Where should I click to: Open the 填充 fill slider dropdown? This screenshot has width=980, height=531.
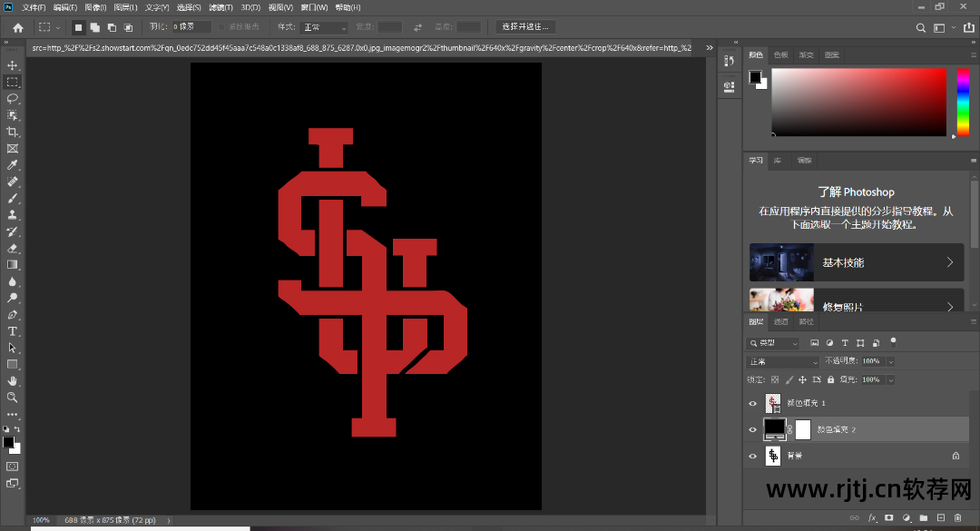click(891, 379)
